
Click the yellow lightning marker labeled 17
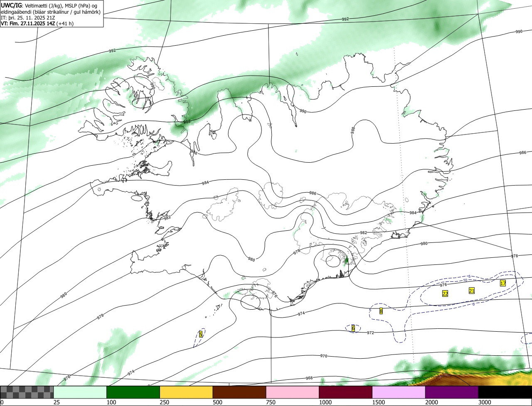coord(503,284)
